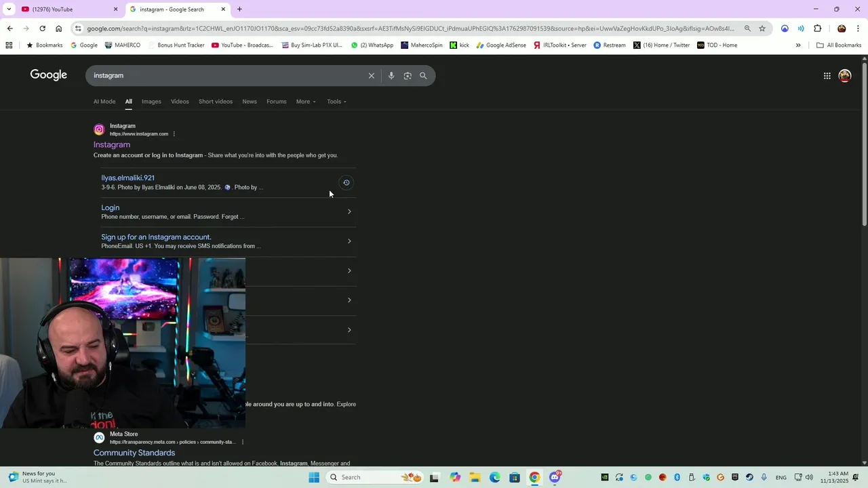Reload the current Google page
The height and width of the screenshot is (488, 868).
[42, 28]
